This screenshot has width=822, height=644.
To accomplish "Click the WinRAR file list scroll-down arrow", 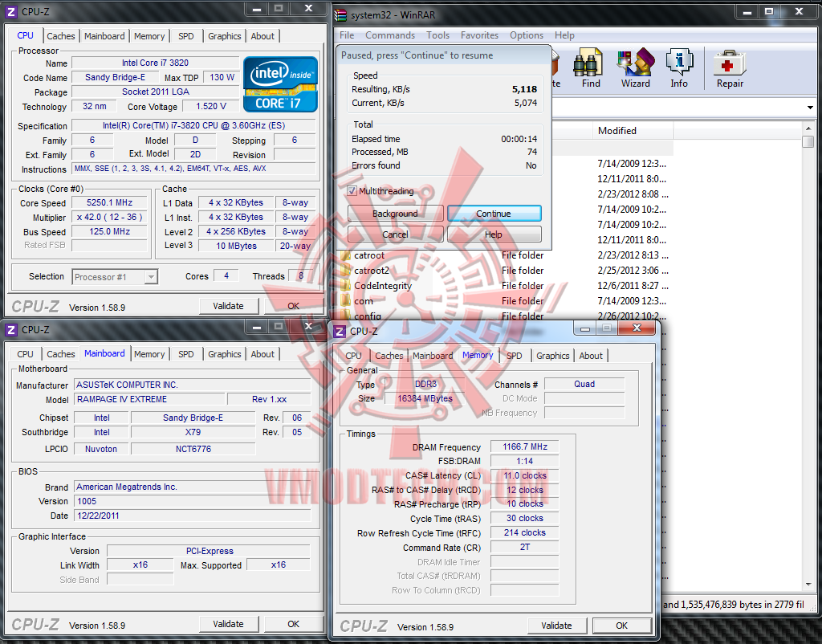I will point(808,585).
